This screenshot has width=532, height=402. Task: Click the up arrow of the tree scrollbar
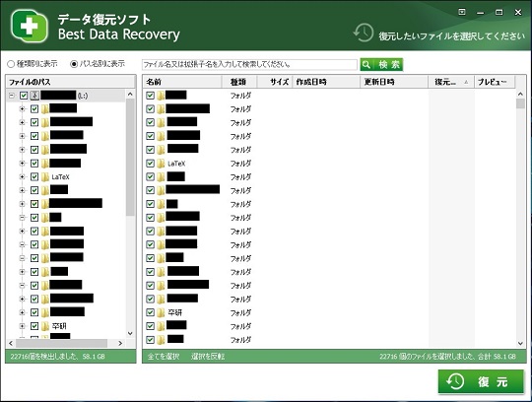pyautogui.click(x=130, y=94)
